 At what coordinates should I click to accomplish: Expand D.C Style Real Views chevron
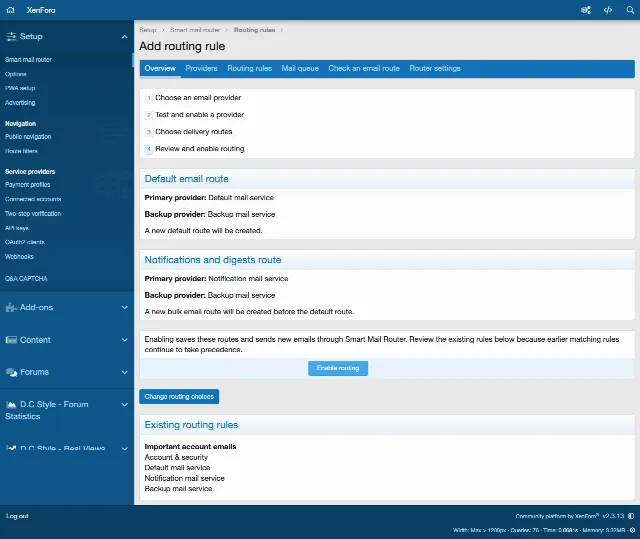tap(124, 448)
